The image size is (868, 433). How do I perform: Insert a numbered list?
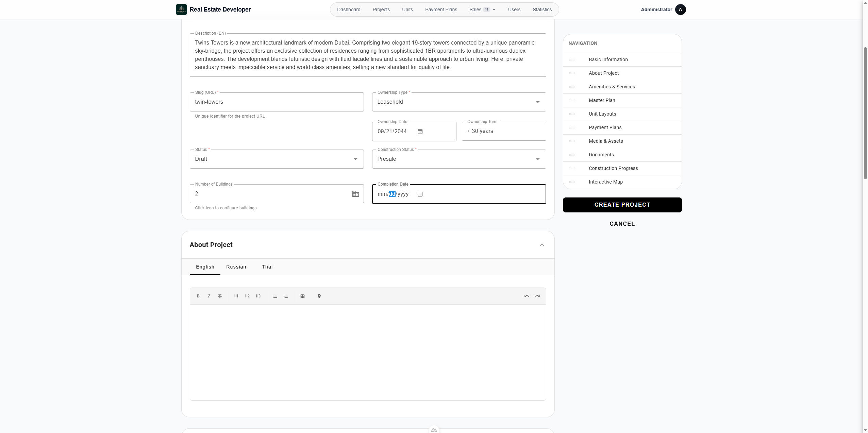point(286,296)
